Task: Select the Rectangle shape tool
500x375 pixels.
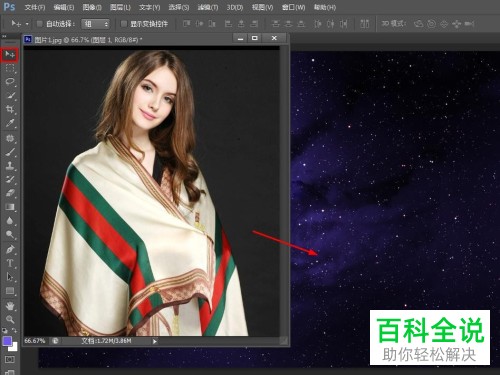Action: 10,291
